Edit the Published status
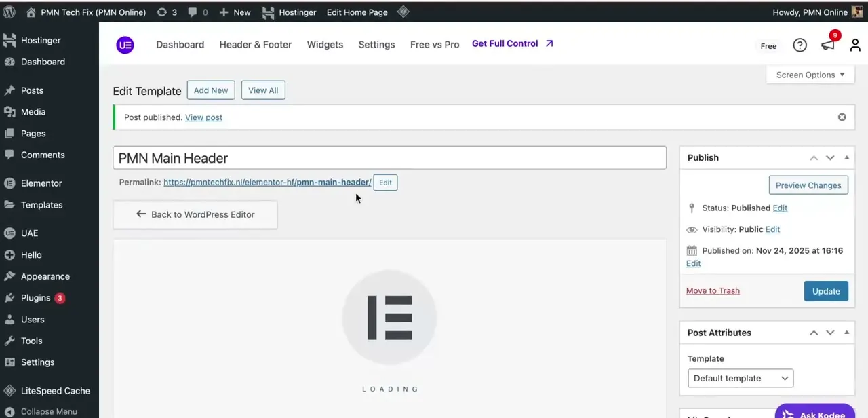The width and height of the screenshot is (868, 418). (780, 208)
